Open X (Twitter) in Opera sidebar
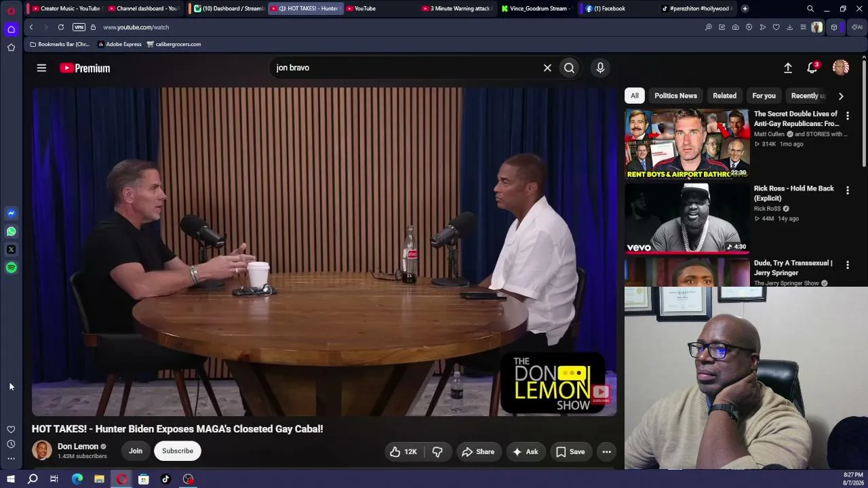 pos(11,249)
